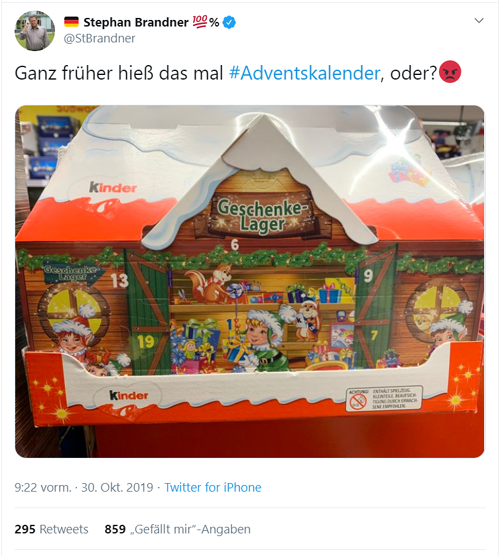The width and height of the screenshot is (500, 556).
Task: Click the blue verified badge icon
Action: [x=229, y=22]
